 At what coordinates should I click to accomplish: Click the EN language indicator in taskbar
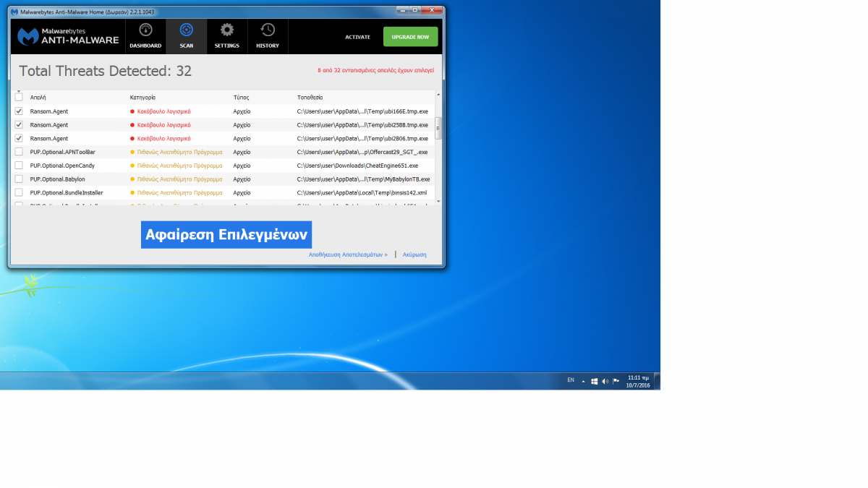[571, 380]
